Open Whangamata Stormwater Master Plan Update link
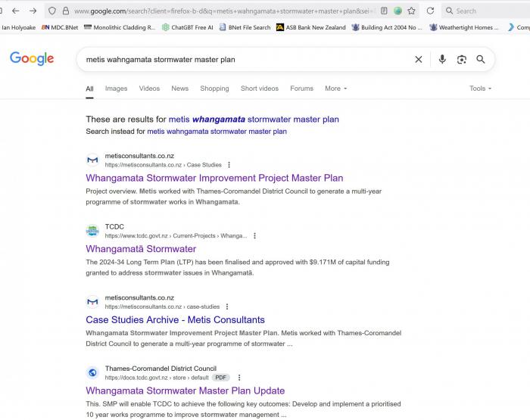Viewport: 530px width, 420px height. pos(185,390)
